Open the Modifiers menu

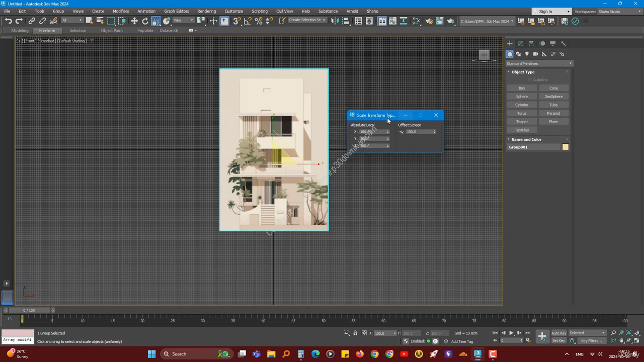[x=121, y=11]
